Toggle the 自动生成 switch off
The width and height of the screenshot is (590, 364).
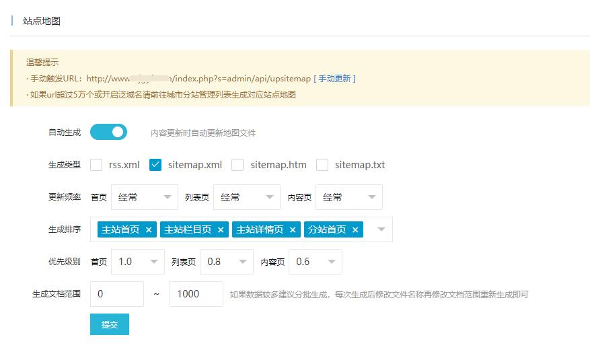108,132
